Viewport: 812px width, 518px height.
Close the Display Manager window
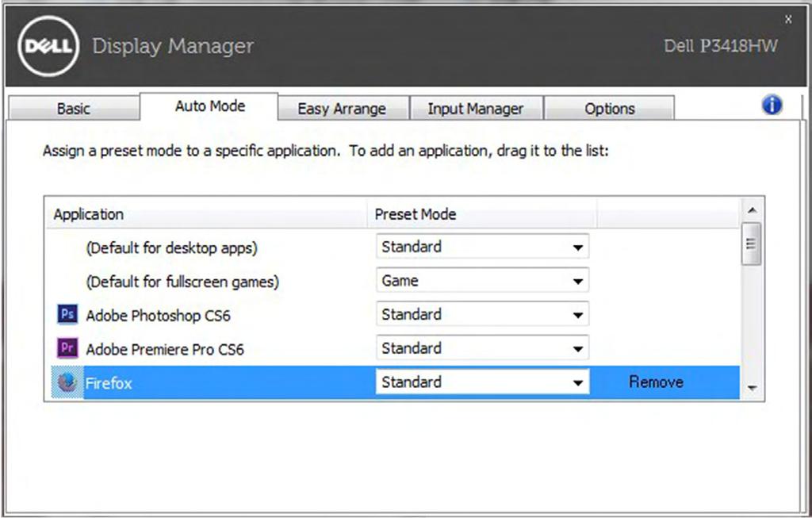788,20
